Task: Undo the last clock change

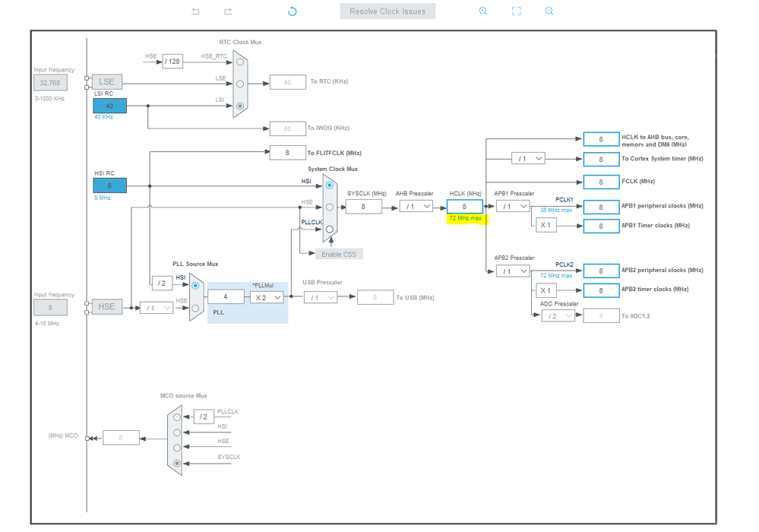Action: click(x=195, y=11)
